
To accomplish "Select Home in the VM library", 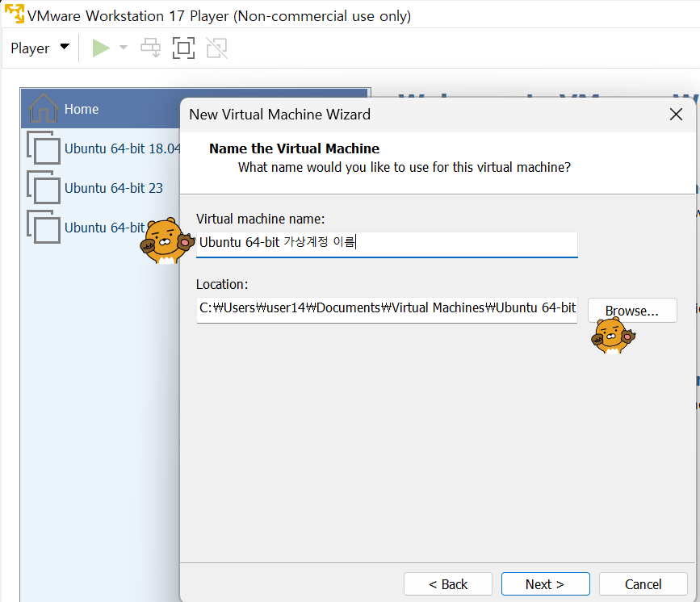I will point(101,109).
